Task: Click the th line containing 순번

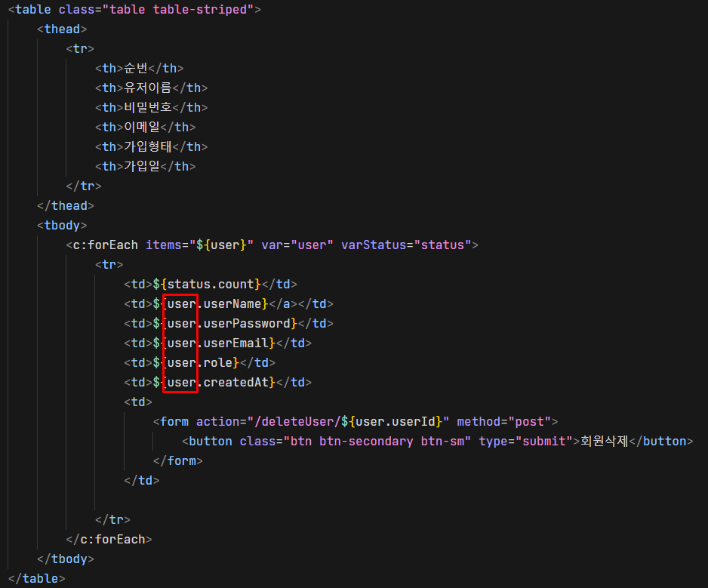Action: tap(139, 68)
